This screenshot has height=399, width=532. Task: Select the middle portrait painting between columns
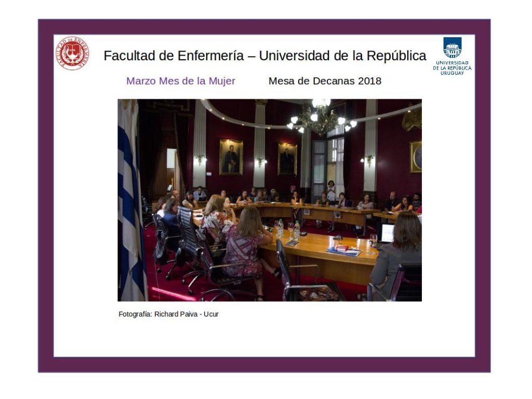click(287, 158)
